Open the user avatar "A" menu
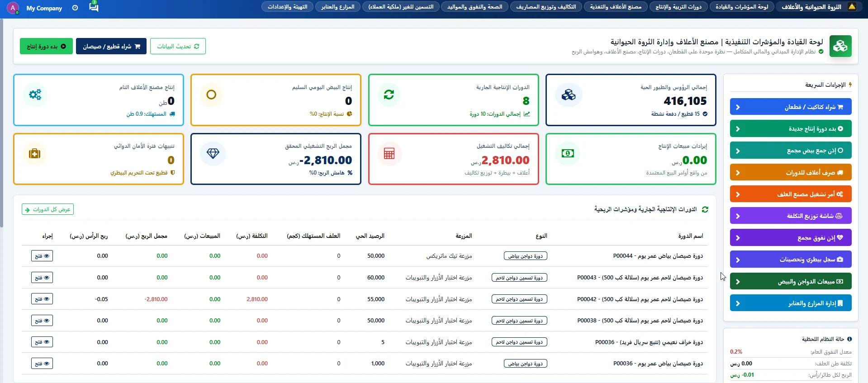 pos(13,8)
